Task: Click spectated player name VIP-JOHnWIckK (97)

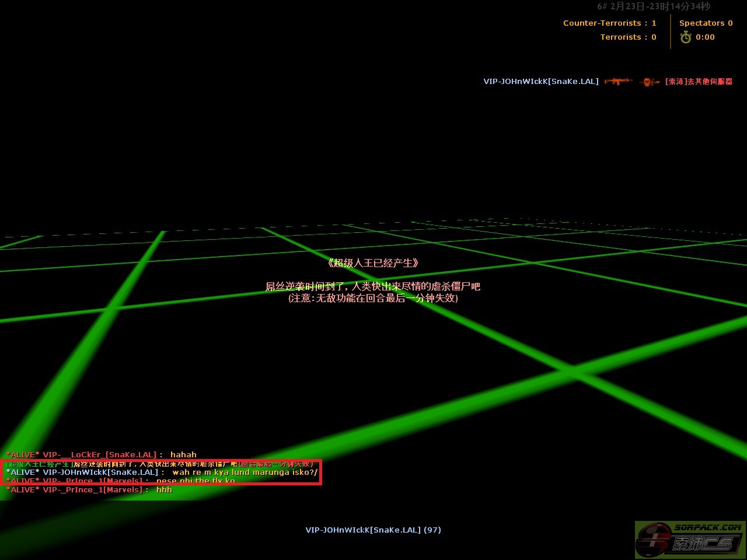Action: [x=373, y=530]
